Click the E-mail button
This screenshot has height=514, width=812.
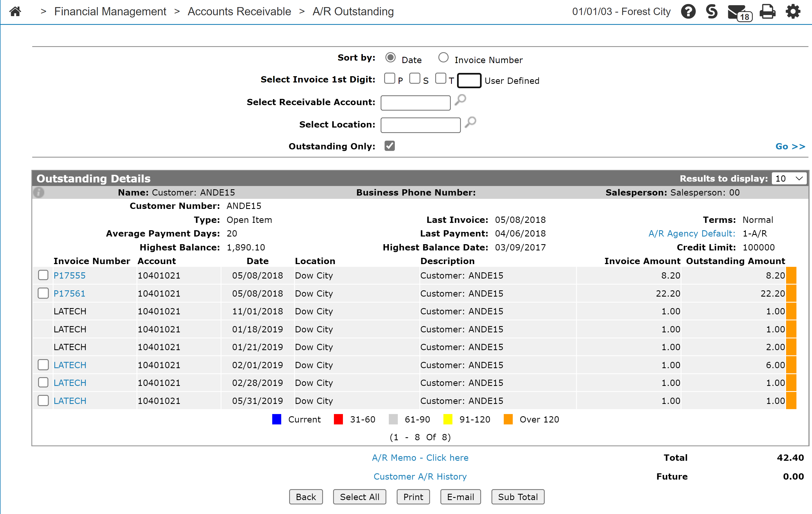coord(460,497)
